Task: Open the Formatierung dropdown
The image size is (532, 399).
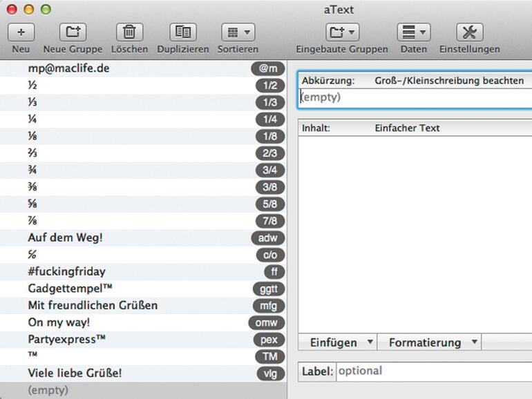Action: click(429, 342)
